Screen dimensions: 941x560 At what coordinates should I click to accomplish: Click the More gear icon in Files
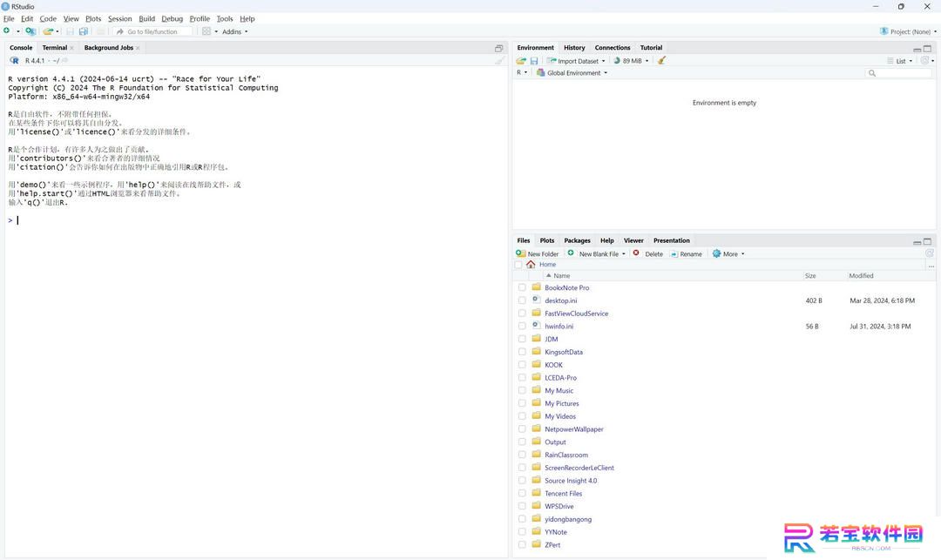click(x=716, y=253)
